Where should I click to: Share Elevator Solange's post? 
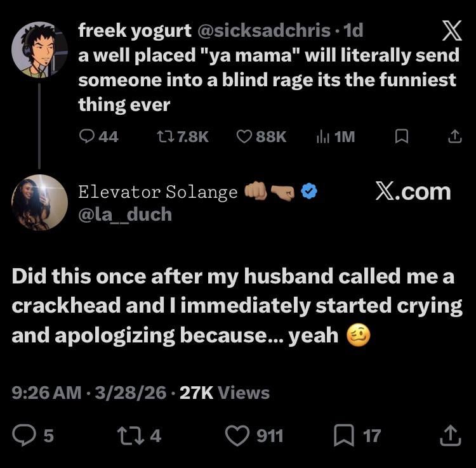coord(449,435)
